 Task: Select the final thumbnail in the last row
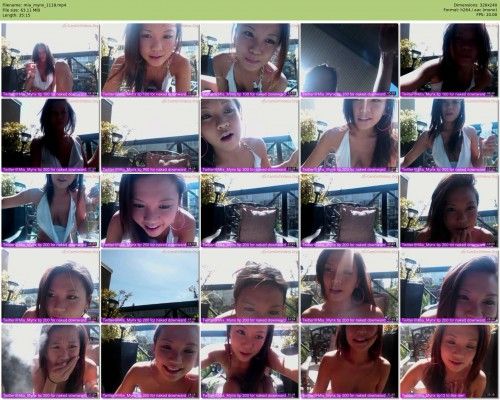click(x=449, y=361)
